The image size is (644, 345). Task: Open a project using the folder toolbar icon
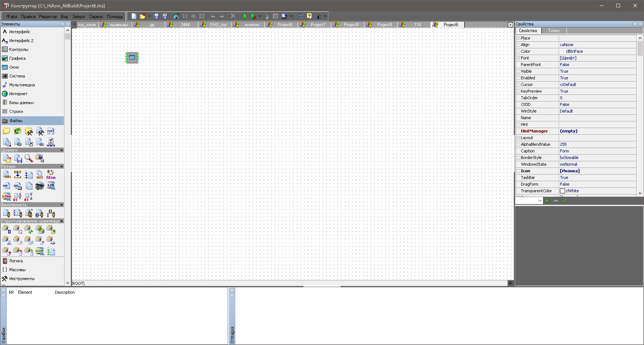[x=142, y=16]
